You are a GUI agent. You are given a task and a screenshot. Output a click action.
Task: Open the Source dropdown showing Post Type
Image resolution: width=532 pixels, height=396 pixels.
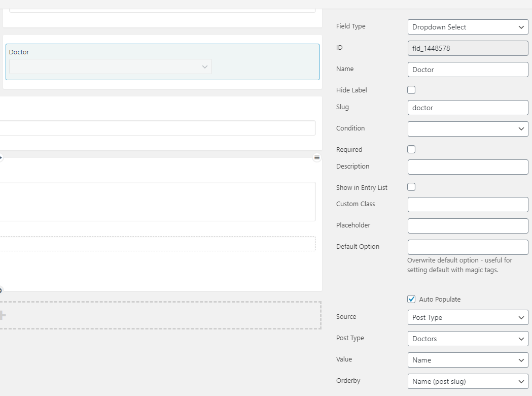click(x=468, y=317)
